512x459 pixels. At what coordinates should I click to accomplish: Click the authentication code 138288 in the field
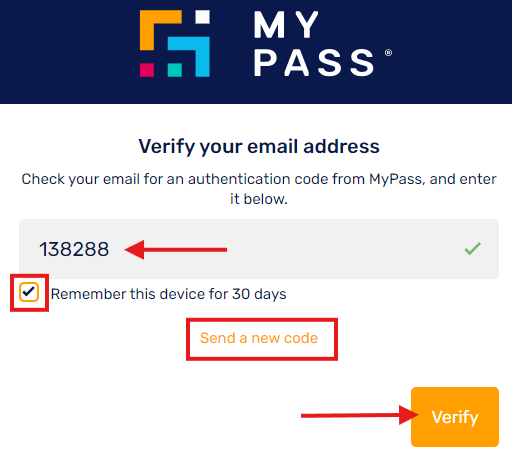click(74, 249)
